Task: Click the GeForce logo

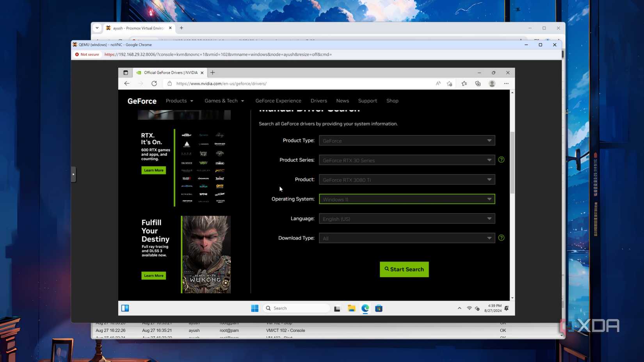Action: [142, 101]
